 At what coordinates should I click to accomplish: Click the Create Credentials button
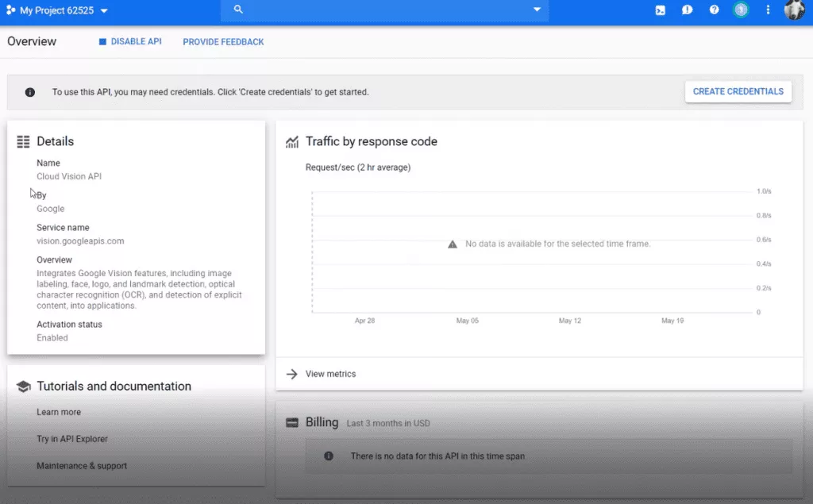point(738,91)
